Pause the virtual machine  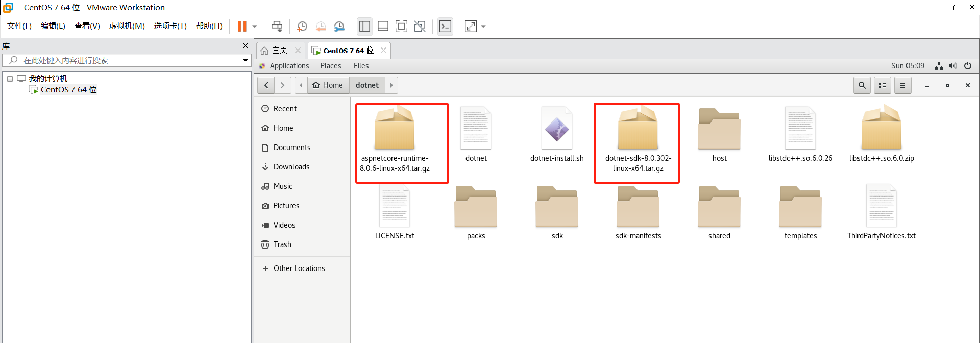pos(242,26)
